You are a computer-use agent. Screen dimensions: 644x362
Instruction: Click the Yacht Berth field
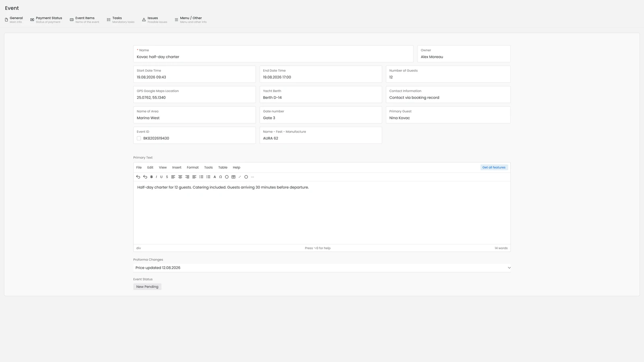pyautogui.click(x=321, y=95)
